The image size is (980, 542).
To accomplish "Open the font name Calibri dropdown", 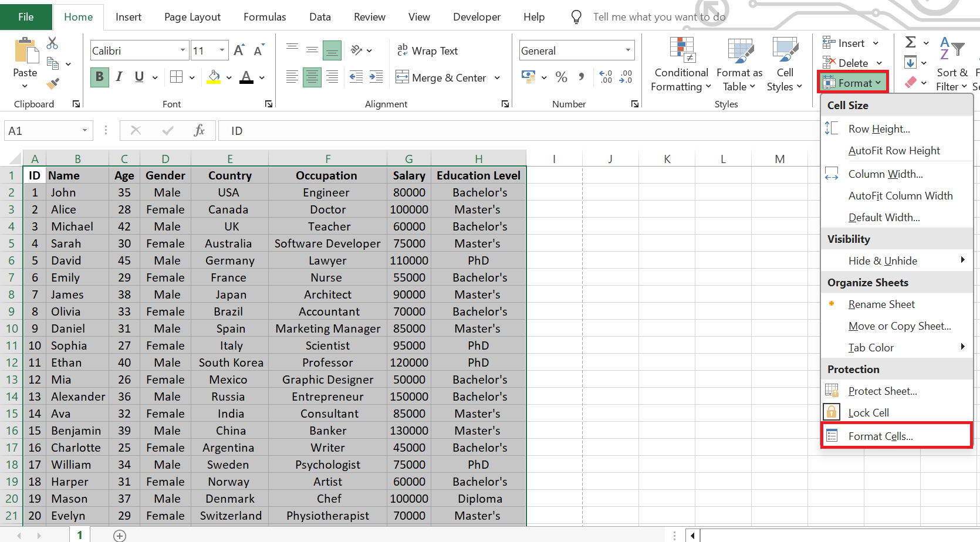I will coord(183,50).
